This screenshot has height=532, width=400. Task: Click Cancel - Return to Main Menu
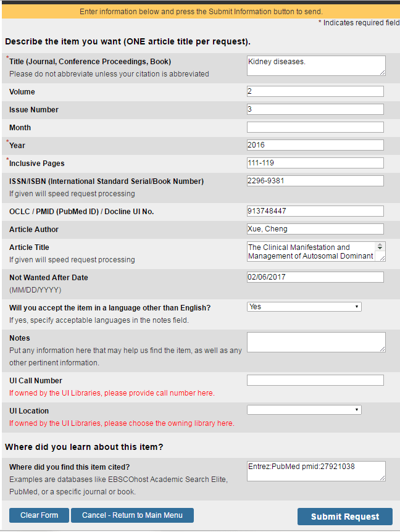[x=132, y=515]
